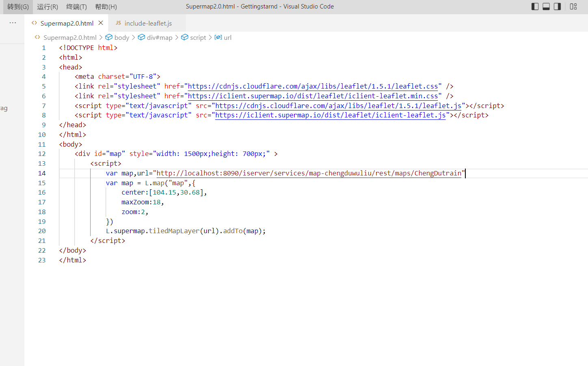Click the JS icon on include-leaflet.js tab
Viewport: 588px width, 366px height.
(118, 23)
